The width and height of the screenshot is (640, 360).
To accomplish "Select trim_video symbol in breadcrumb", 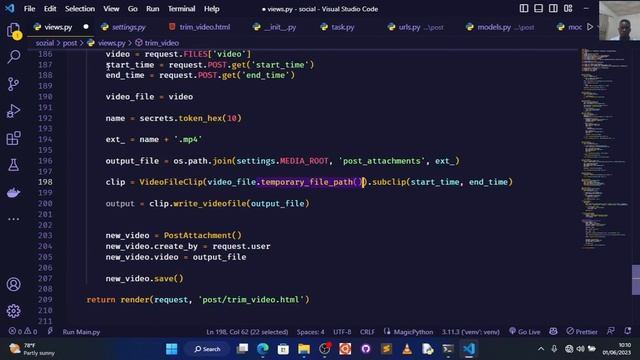I will click(x=162, y=43).
